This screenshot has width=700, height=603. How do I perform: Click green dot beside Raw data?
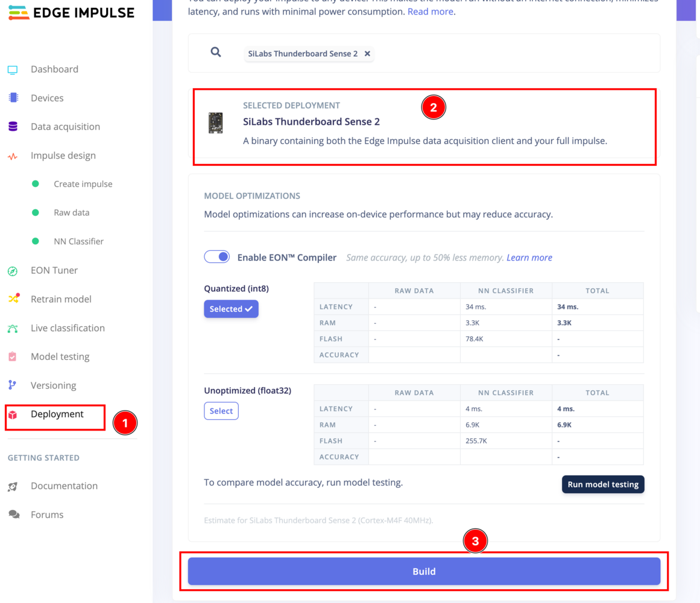[35, 212]
